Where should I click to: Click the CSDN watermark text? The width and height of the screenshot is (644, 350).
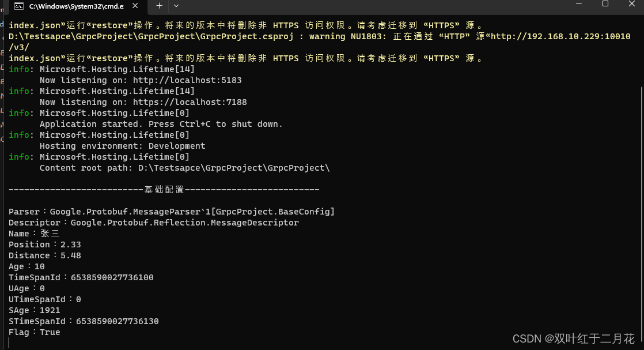click(x=573, y=338)
